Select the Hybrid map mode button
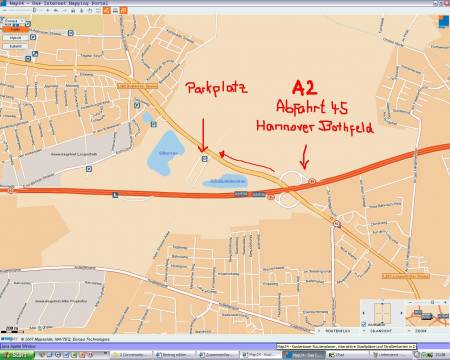 15,38
